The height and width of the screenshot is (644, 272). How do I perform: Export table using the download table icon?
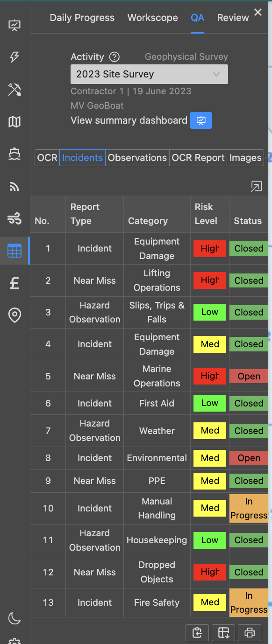pos(223,633)
